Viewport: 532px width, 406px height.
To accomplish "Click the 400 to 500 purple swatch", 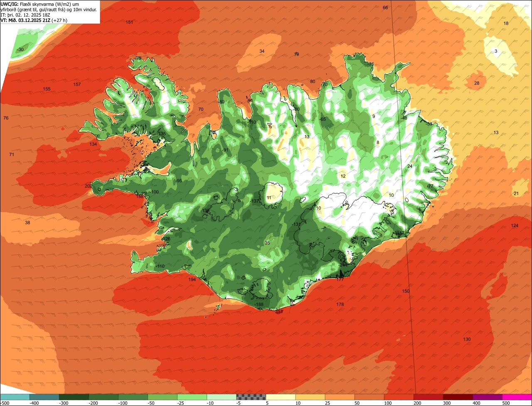I will 488,397.
